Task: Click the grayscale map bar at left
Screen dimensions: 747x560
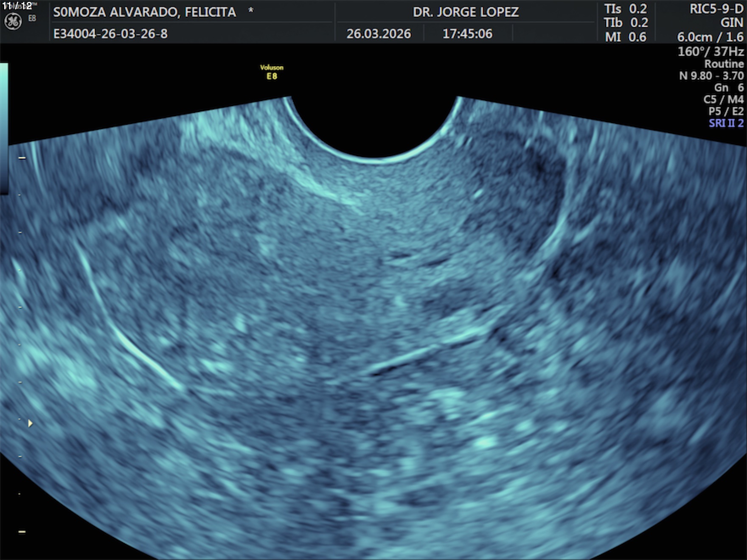Action: [x=4, y=127]
